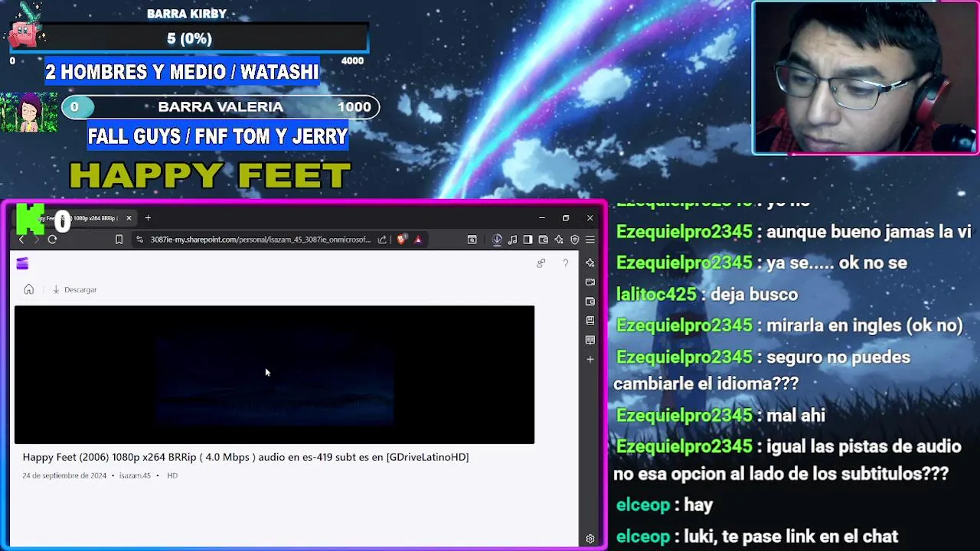The image size is (980, 551).
Task: Click the BARRA VALERIA progress bar
Action: pos(220,107)
